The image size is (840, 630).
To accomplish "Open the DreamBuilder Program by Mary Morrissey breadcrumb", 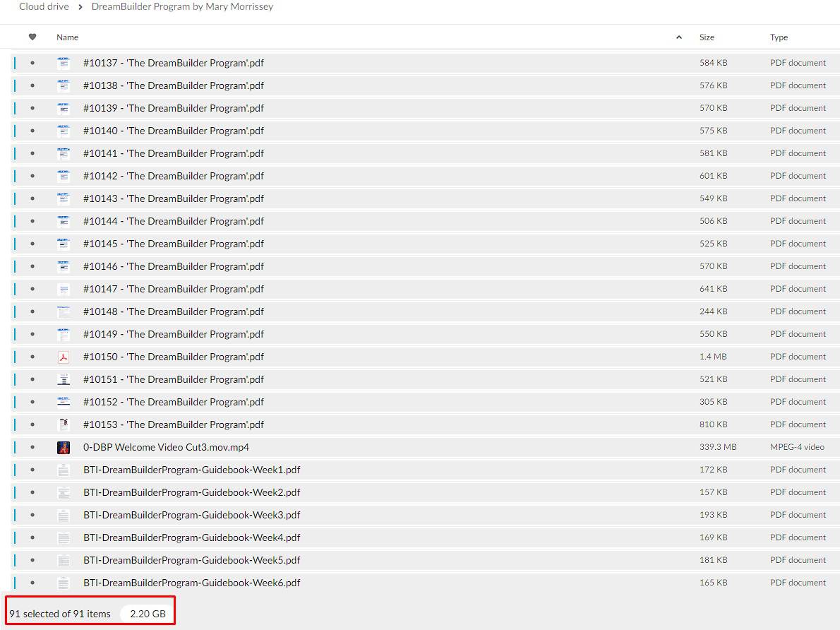I will pyautogui.click(x=182, y=6).
